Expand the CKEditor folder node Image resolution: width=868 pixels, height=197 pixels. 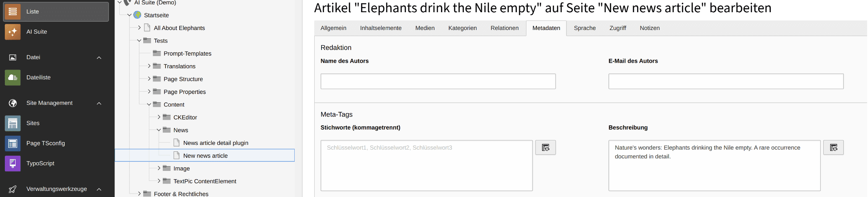click(x=159, y=117)
